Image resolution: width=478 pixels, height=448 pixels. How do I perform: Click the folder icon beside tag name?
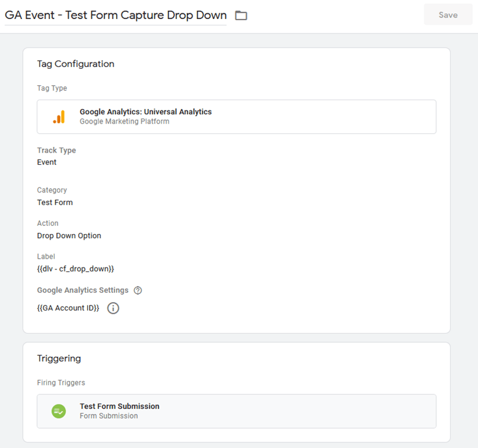click(241, 15)
